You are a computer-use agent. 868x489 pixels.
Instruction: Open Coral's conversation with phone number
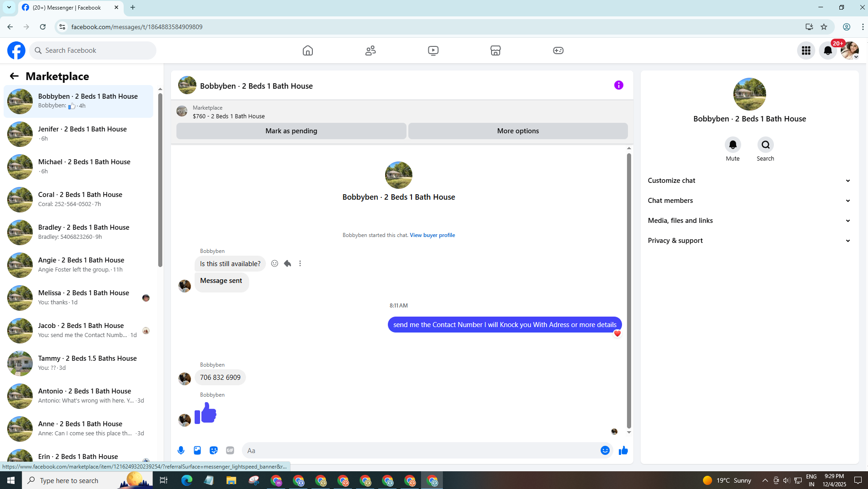pyautogui.click(x=79, y=200)
